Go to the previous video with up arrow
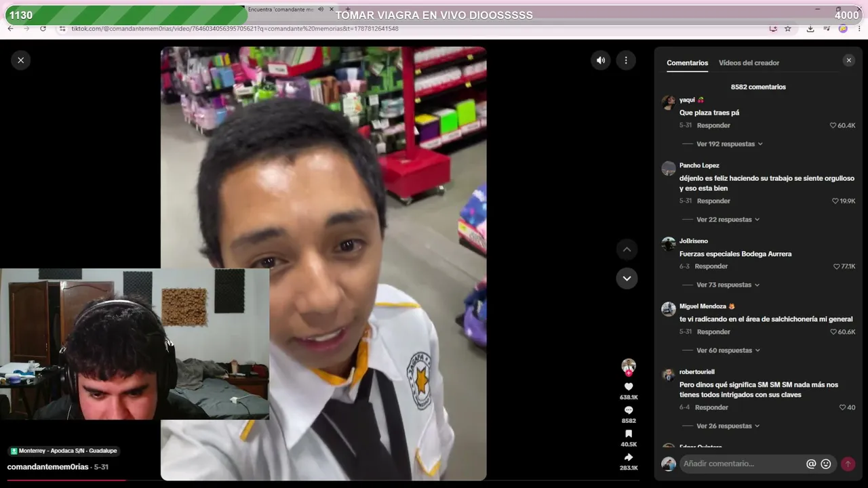868x488 pixels. click(627, 249)
